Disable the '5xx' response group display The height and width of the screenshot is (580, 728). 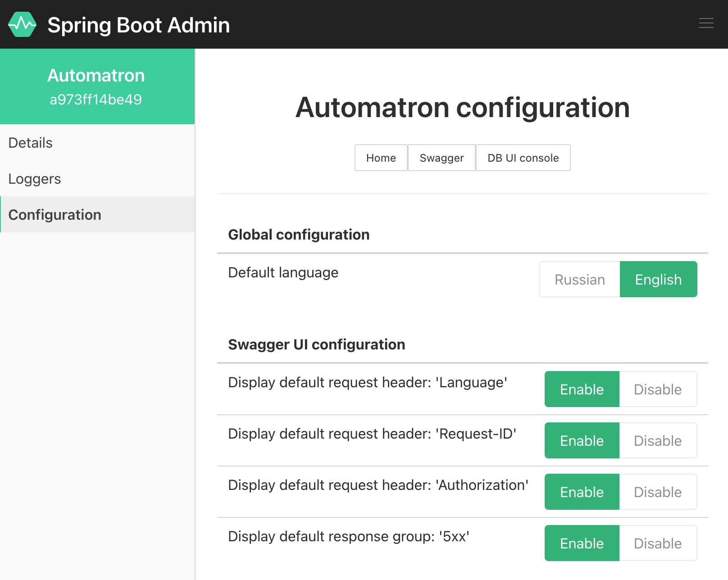658,543
